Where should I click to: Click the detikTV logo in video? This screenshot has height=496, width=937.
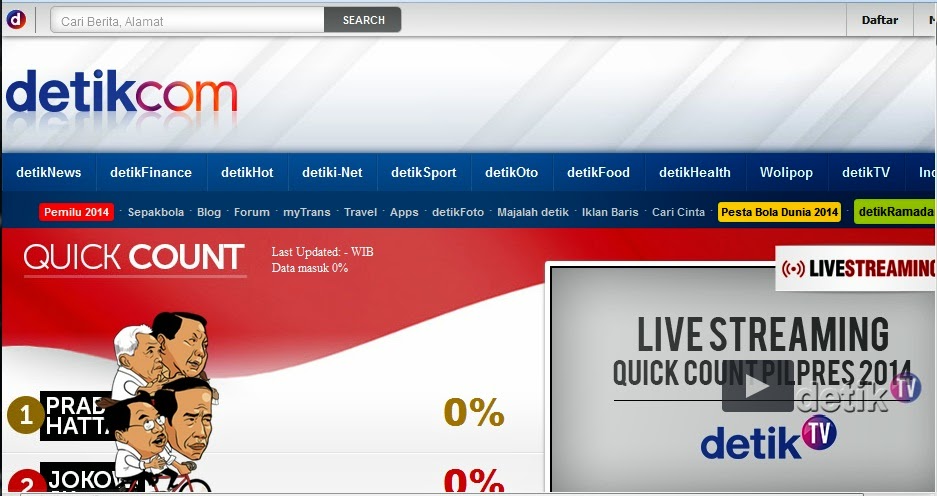click(768, 439)
